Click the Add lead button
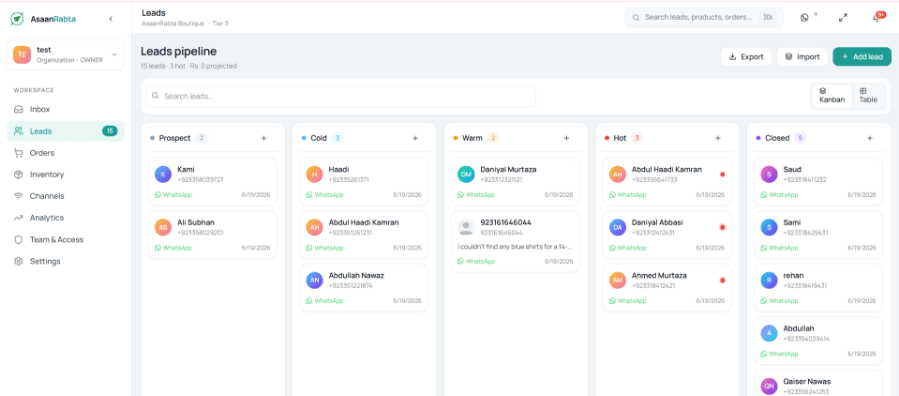 point(862,57)
